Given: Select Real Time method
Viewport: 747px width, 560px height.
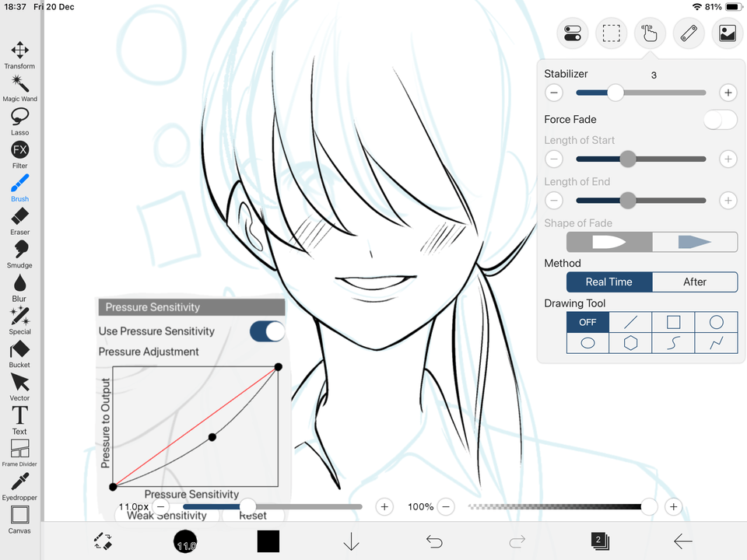Looking at the screenshot, I should pyautogui.click(x=608, y=282).
